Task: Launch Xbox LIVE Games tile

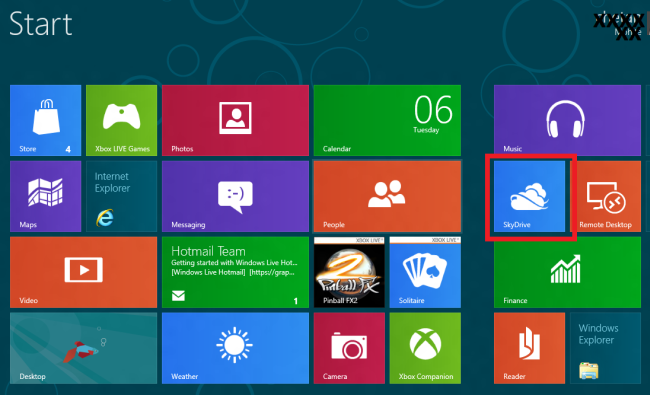Action: pos(121,120)
